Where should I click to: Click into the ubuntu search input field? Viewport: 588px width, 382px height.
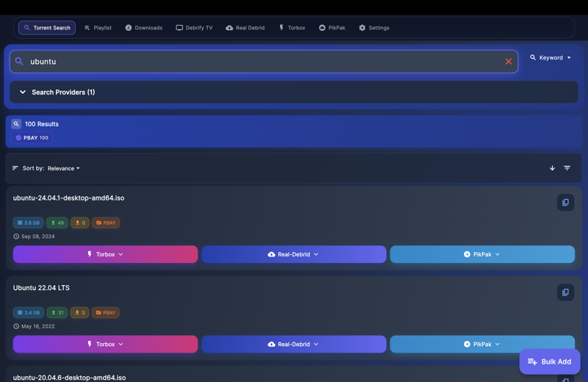point(257,62)
